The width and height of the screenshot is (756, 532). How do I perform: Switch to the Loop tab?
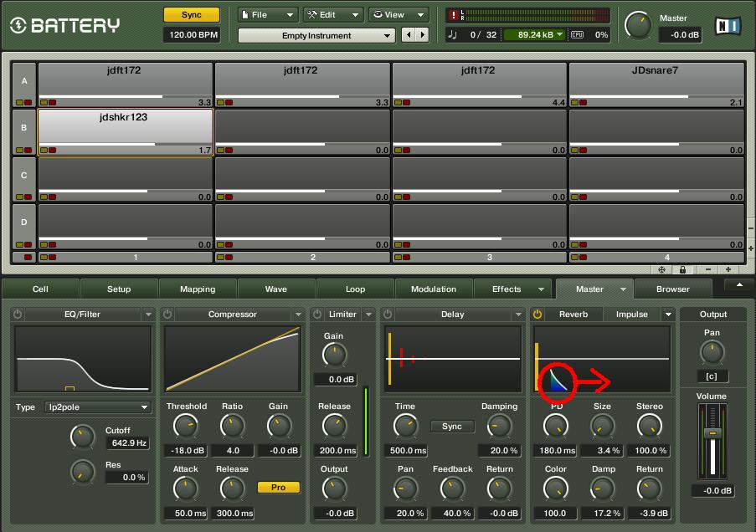pyautogui.click(x=355, y=289)
